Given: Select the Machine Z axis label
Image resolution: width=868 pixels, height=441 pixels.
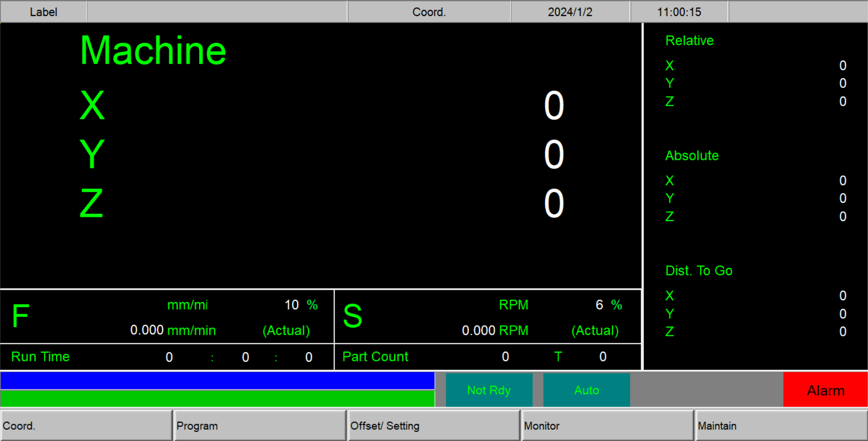Looking at the screenshot, I should (x=92, y=203).
